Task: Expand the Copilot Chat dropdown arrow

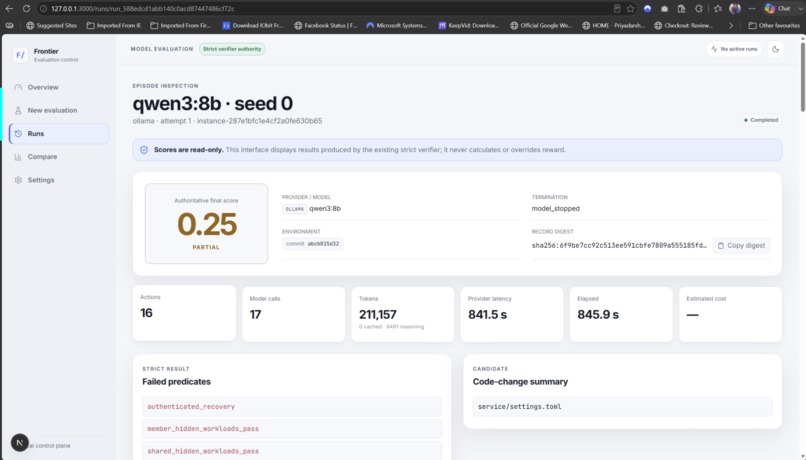Action: click(x=799, y=9)
